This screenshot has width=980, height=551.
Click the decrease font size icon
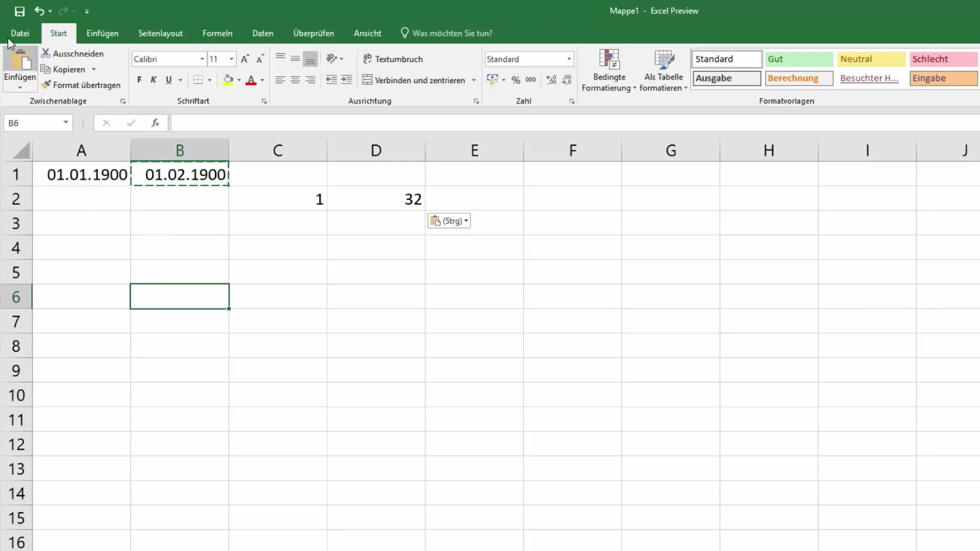tap(260, 59)
